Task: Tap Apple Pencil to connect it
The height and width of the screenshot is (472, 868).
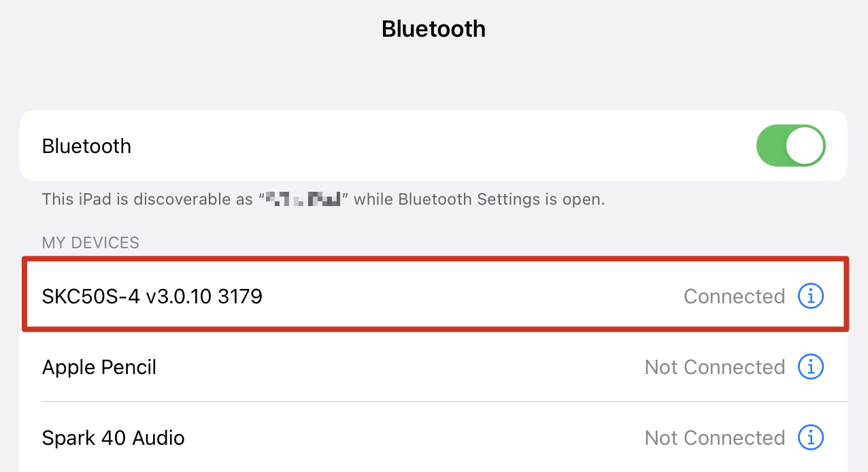Action: (x=272, y=367)
